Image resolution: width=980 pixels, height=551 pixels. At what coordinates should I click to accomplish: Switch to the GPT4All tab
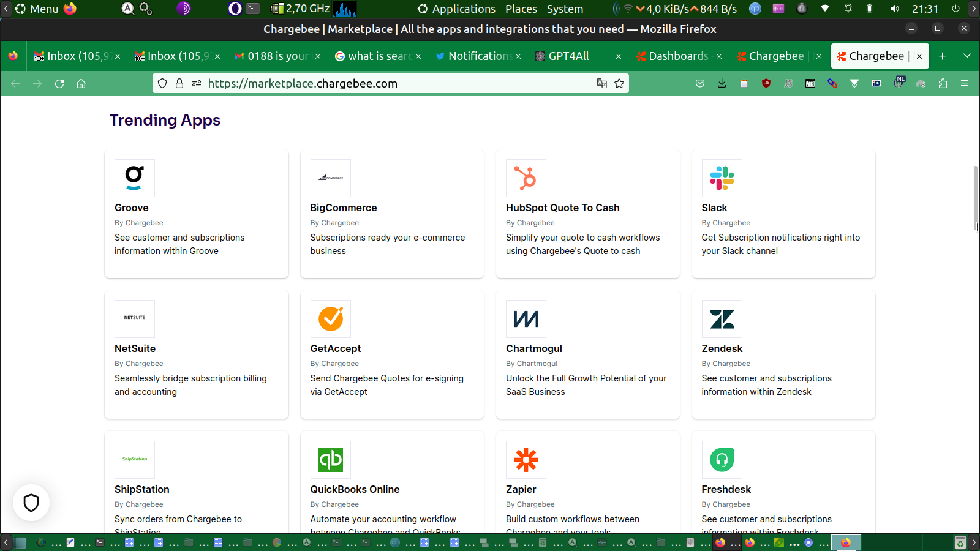(578, 56)
